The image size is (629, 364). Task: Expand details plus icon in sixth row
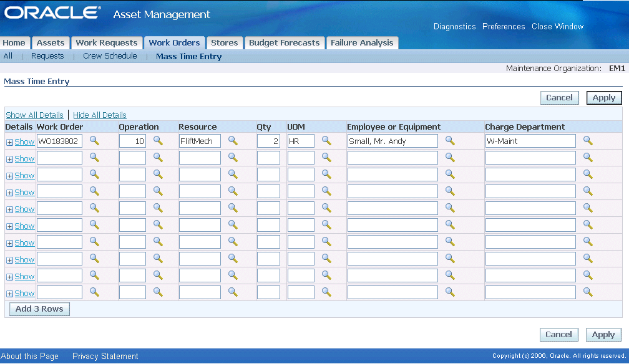(9, 226)
